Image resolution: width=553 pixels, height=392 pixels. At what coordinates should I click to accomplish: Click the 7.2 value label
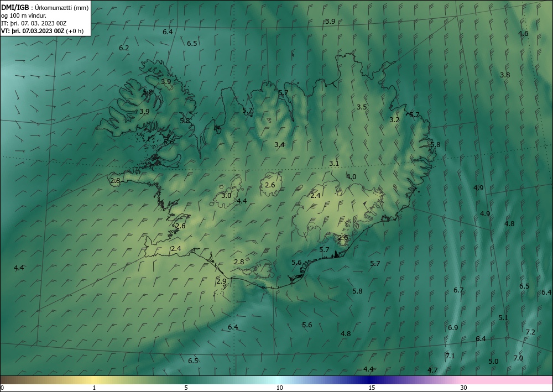point(530,332)
